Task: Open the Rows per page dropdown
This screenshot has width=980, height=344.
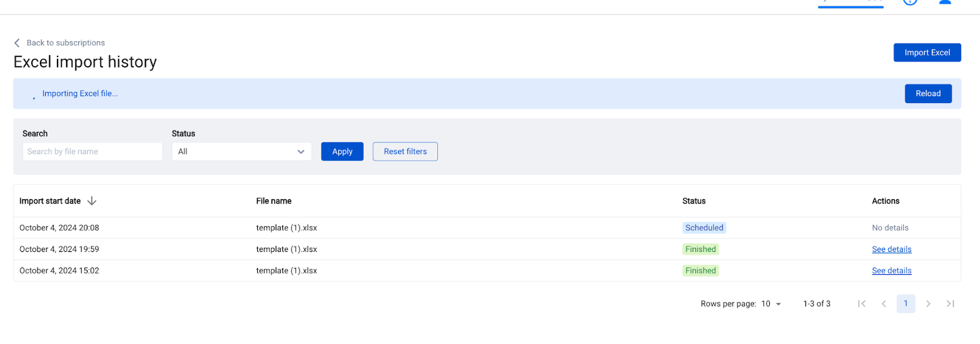Action: pyautogui.click(x=771, y=304)
